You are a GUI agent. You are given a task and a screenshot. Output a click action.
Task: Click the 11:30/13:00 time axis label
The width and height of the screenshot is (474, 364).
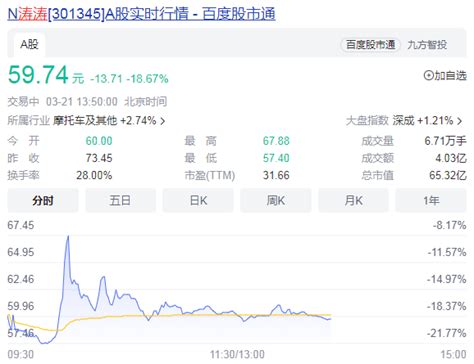coord(237,354)
